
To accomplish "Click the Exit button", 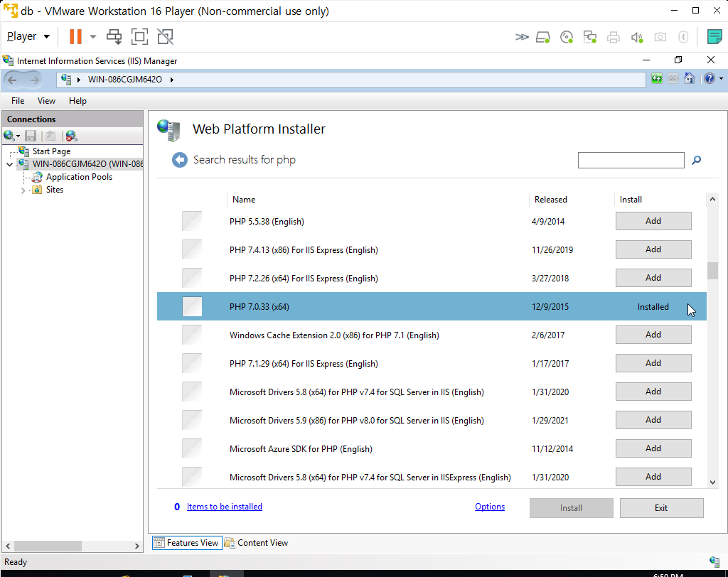I will coord(662,508).
